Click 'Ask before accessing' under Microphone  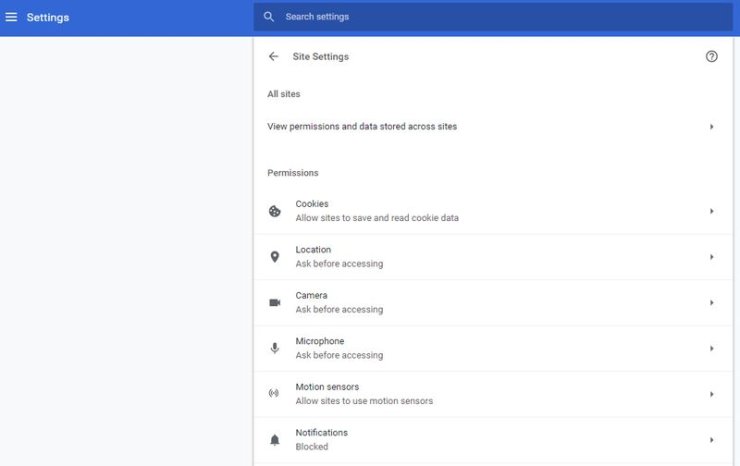[339, 355]
